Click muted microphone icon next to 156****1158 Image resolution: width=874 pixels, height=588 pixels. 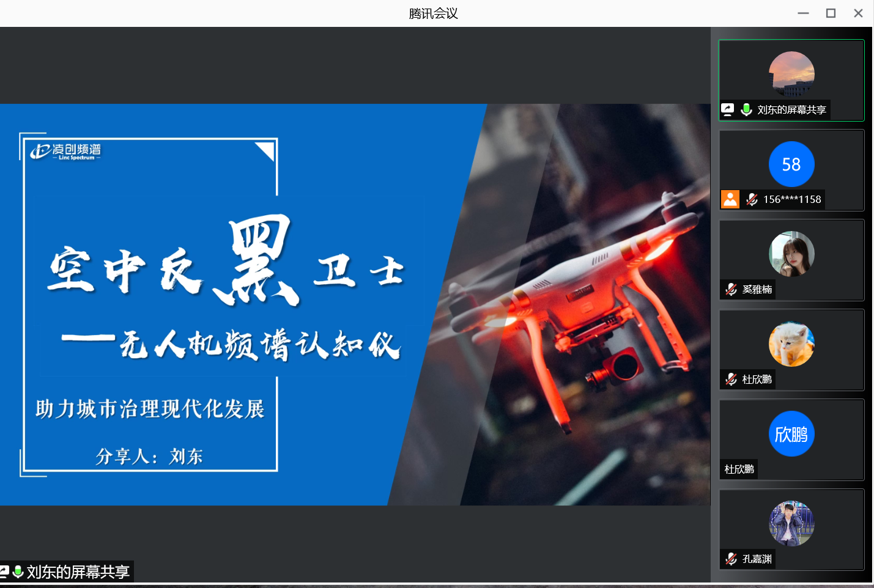[x=752, y=199]
